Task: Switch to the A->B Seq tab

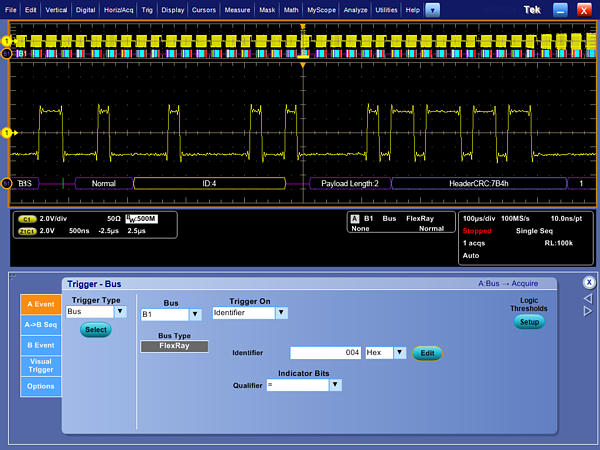Action: (40, 324)
